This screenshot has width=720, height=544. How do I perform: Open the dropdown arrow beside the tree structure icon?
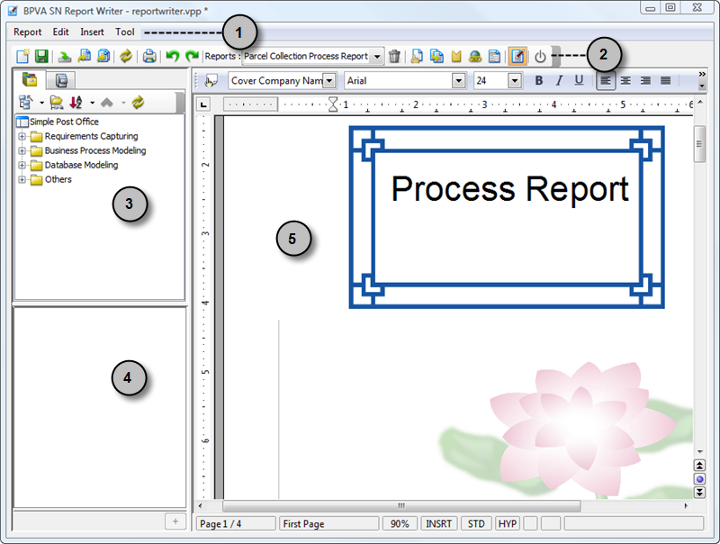42,102
